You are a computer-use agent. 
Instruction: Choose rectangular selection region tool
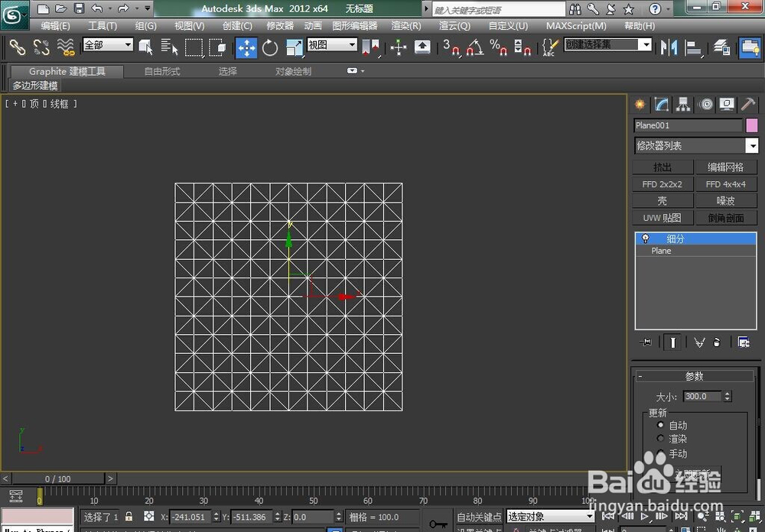pyautogui.click(x=194, y=47)
